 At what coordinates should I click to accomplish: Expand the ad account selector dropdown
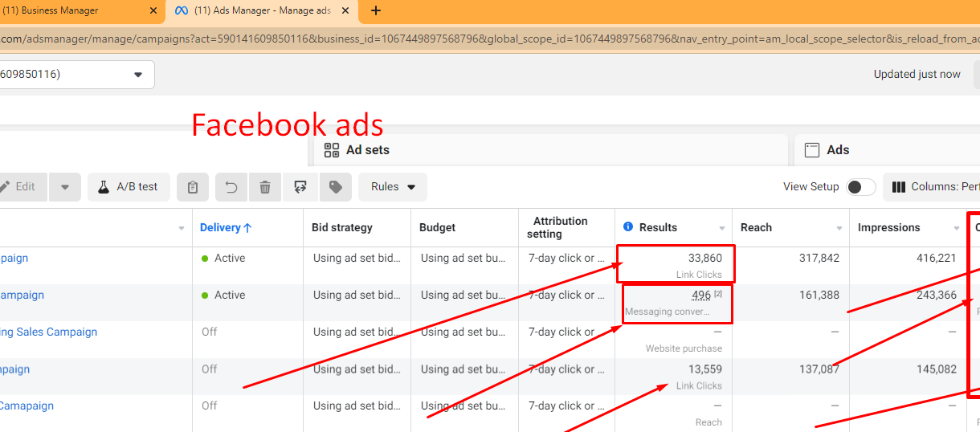(x=138, y=75)
